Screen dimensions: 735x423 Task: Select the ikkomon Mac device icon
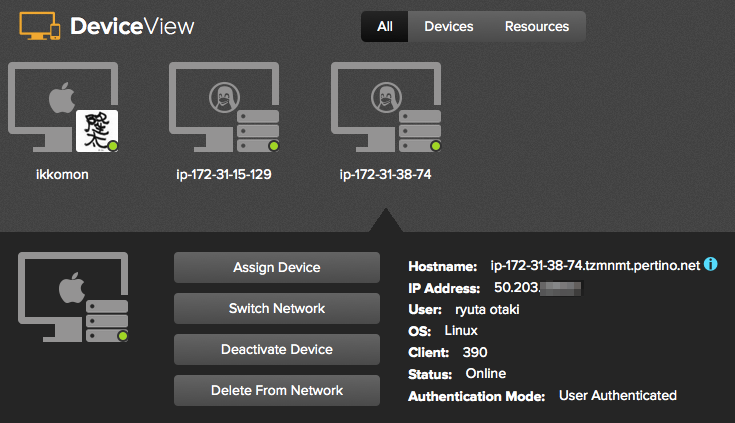pyautogui.click(x=63, y=107)
